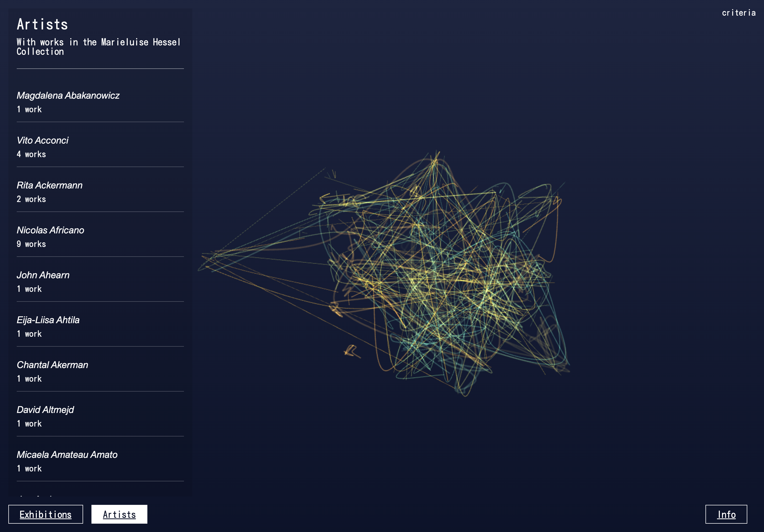
Task: Choose Chantal Akerman in artist list
Action: coord(52,365)
